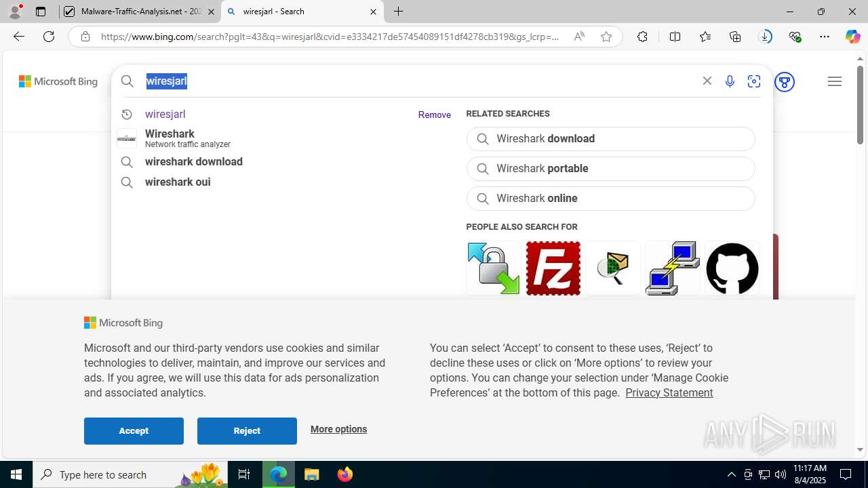Search using voice microphone
Viewport: 868px width, 488px height.
pyautogui.click(x=730, y=81)
